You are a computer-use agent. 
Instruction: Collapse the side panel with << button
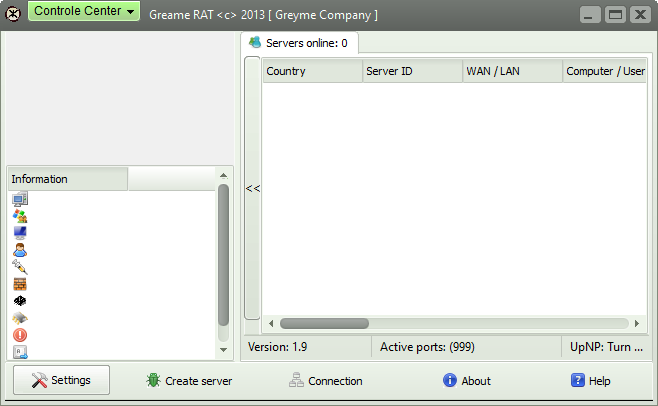click(252, 188)
